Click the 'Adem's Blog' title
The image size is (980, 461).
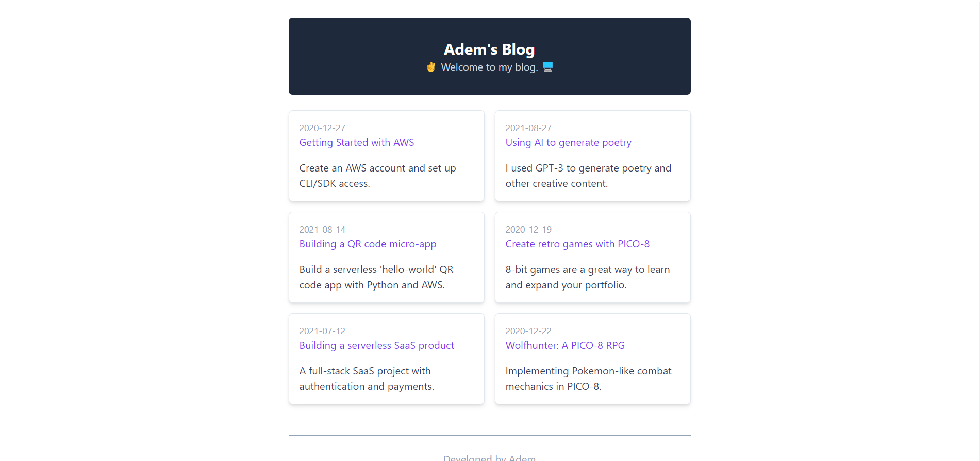click(489, 49)
